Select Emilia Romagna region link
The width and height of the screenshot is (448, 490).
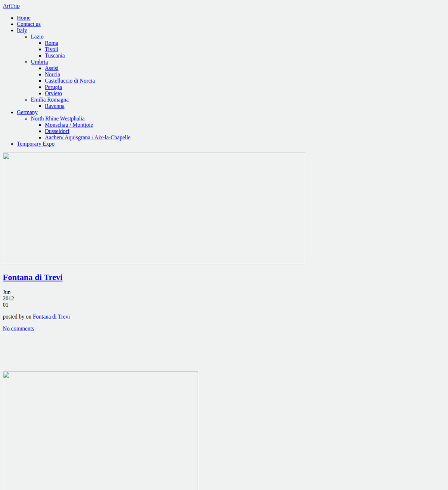tap(50, 100)
